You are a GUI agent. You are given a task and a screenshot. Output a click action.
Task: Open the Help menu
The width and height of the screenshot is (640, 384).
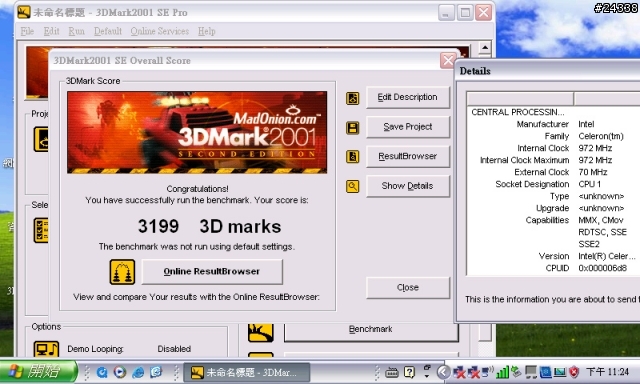pos(207,31)
